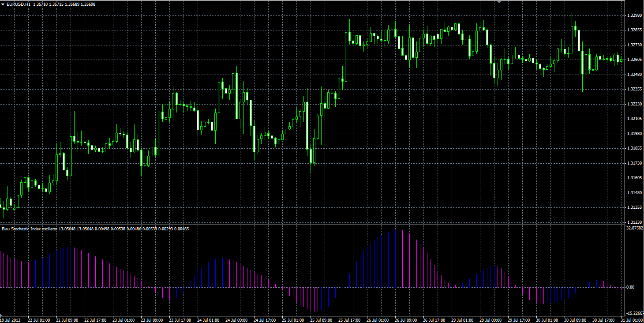Click the 22 Jul 09:00 time label

[x=67, y=320]
